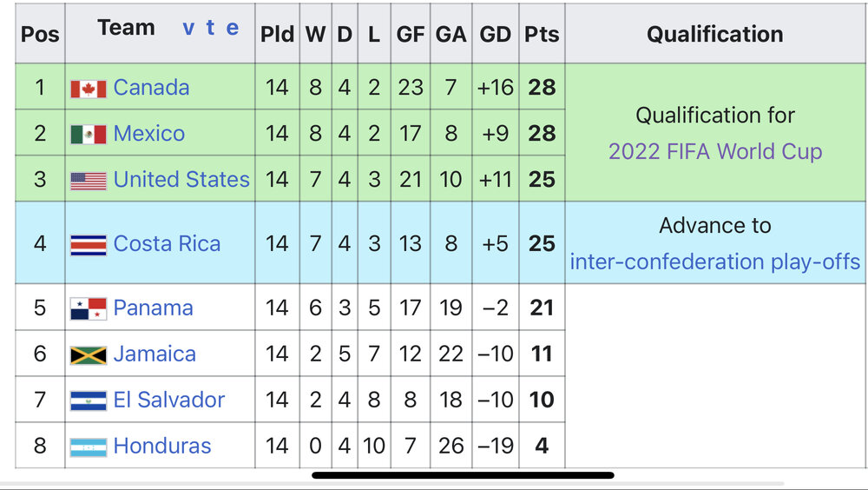
Task: Open the inter-confederation play-offs link
Action: click(715, 262)
